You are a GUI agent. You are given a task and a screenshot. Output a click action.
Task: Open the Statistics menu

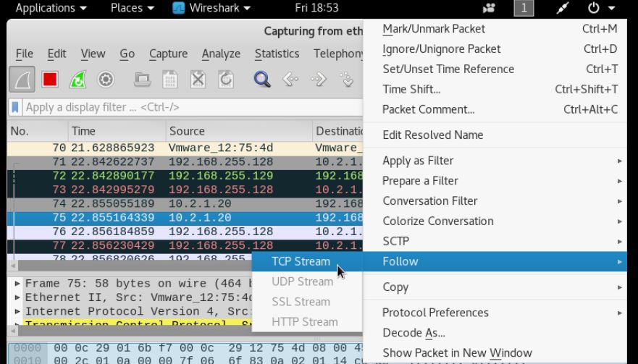tap(277, 54)
